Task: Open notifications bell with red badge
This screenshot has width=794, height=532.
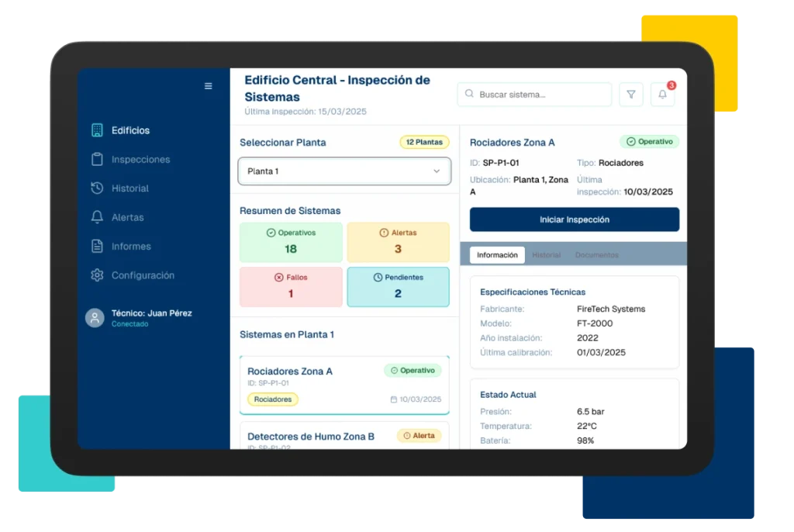Action: (662, 95)
